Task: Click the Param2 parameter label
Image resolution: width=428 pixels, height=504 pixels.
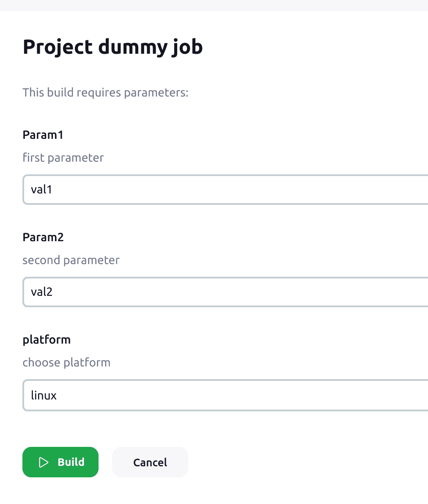Action: [x=43, y=237]
